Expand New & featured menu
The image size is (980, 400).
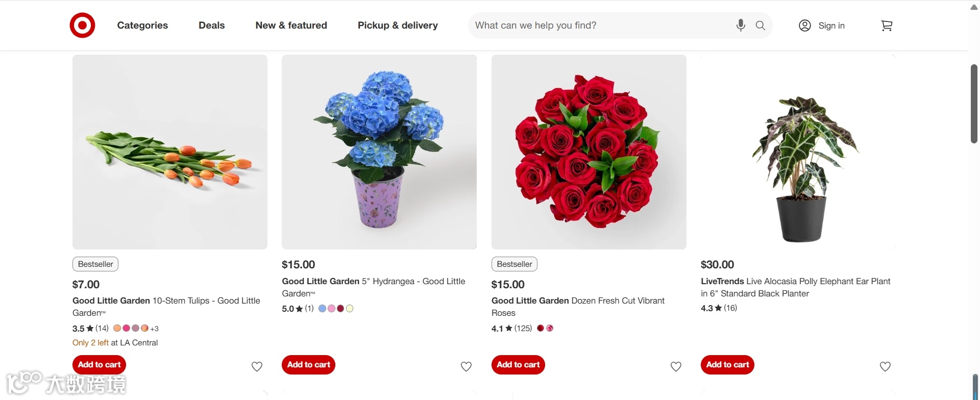[291, 26]
